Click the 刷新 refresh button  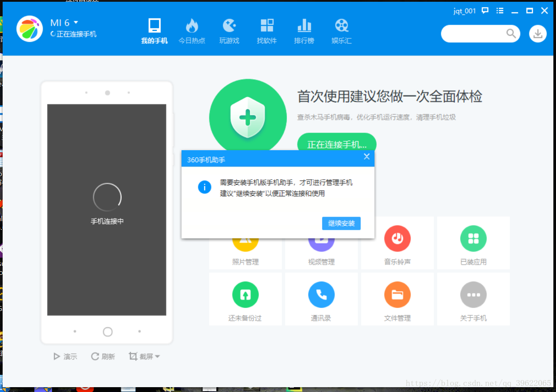coord(103,356)
